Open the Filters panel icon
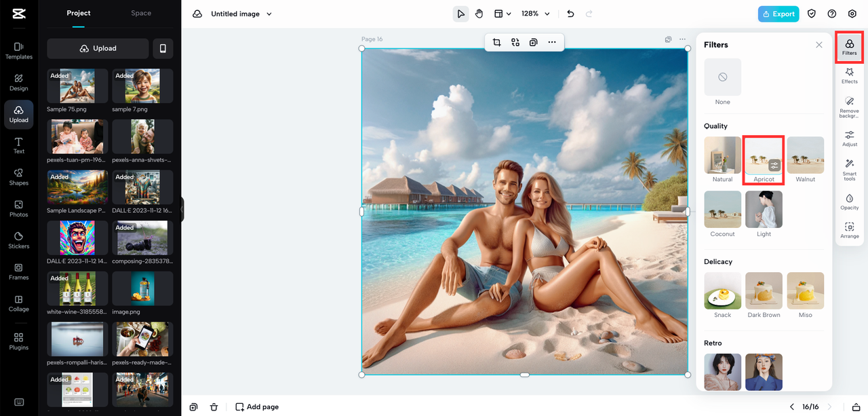868x416 pixels. (850, 47)
